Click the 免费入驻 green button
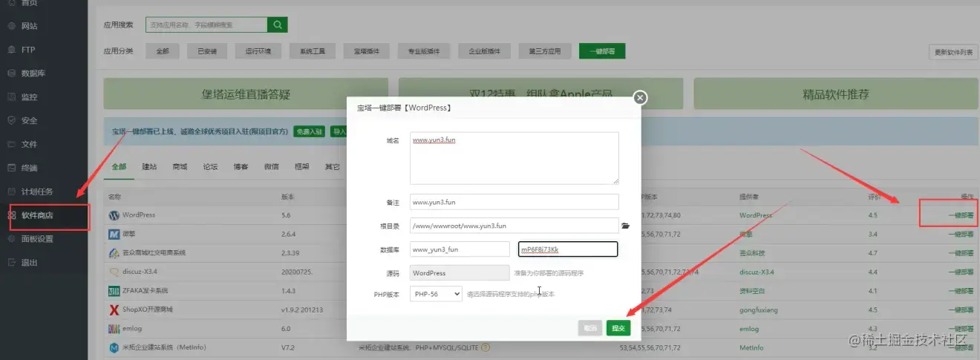The width and height of the screenshot is (980, 360). pos(309,131)
